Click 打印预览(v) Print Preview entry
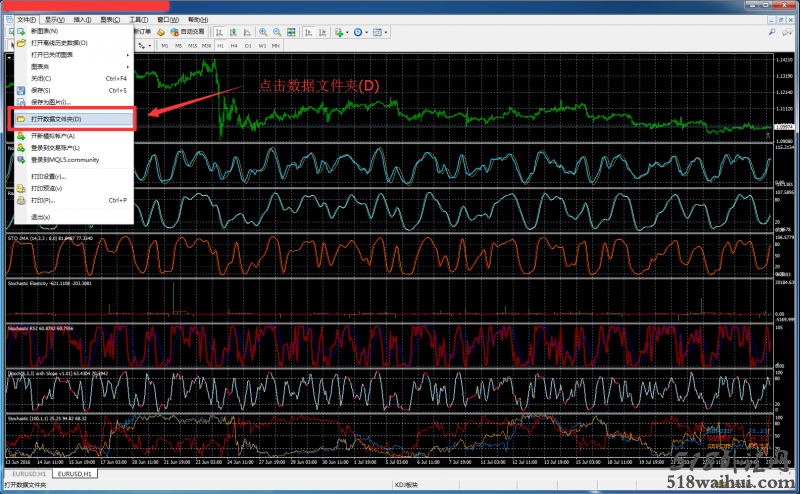The height and width of the screenshot is (494, 800). (46, 188)
